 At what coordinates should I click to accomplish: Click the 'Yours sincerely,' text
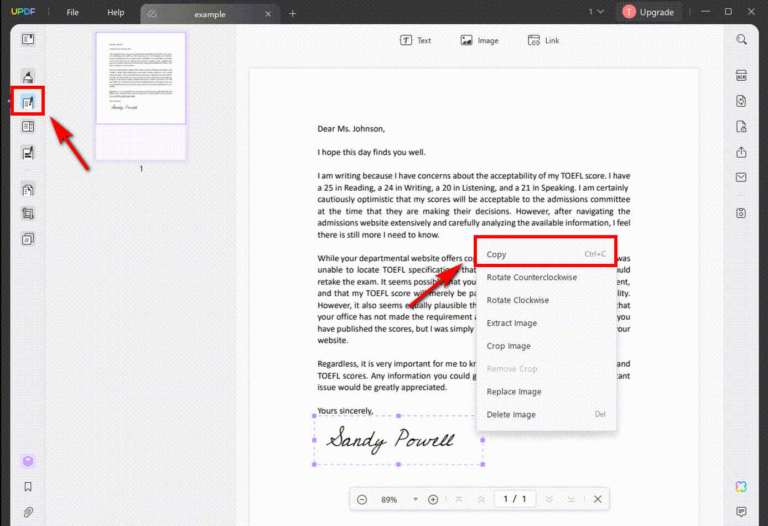coord(345,410)
